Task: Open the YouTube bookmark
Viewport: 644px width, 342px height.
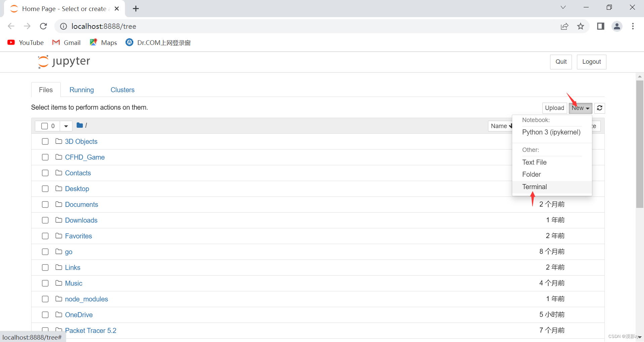Action: click(x=25, y=43)
